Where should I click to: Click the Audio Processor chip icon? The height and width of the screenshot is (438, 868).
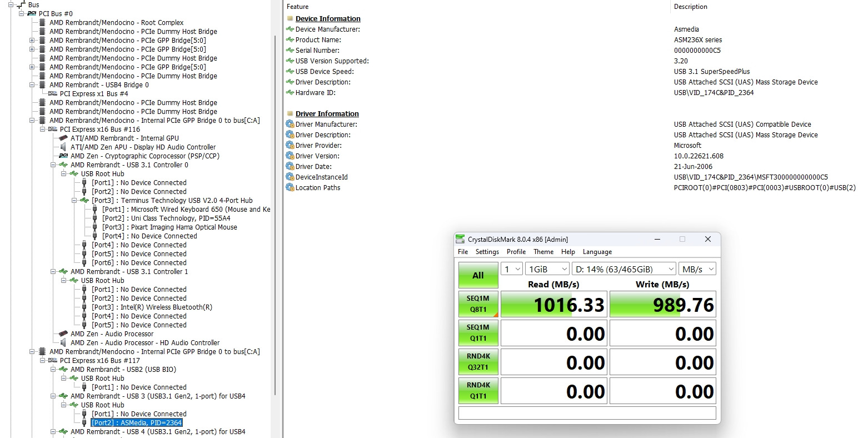[x=63, y=334]
